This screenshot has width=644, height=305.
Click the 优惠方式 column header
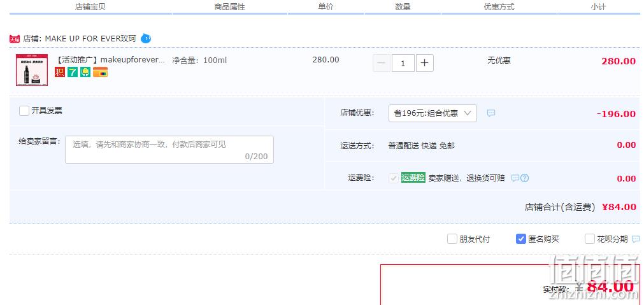(499, 7)
